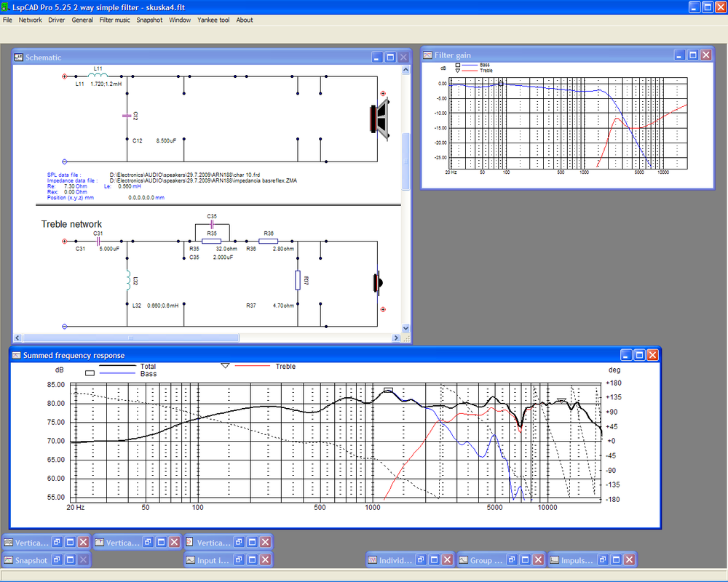728x582 pixels.
Task: Open the File menu
Action: pyautogui.click(x=7, y=20)
